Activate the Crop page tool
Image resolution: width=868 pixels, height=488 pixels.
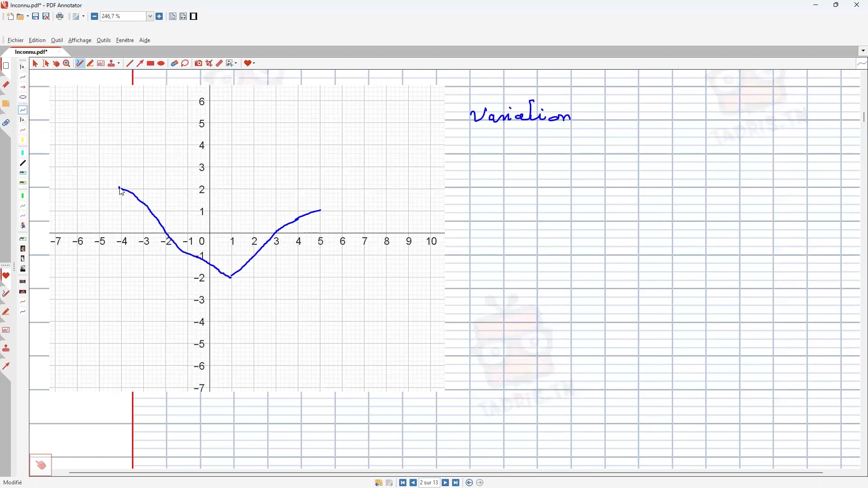(x=209, y=63)
